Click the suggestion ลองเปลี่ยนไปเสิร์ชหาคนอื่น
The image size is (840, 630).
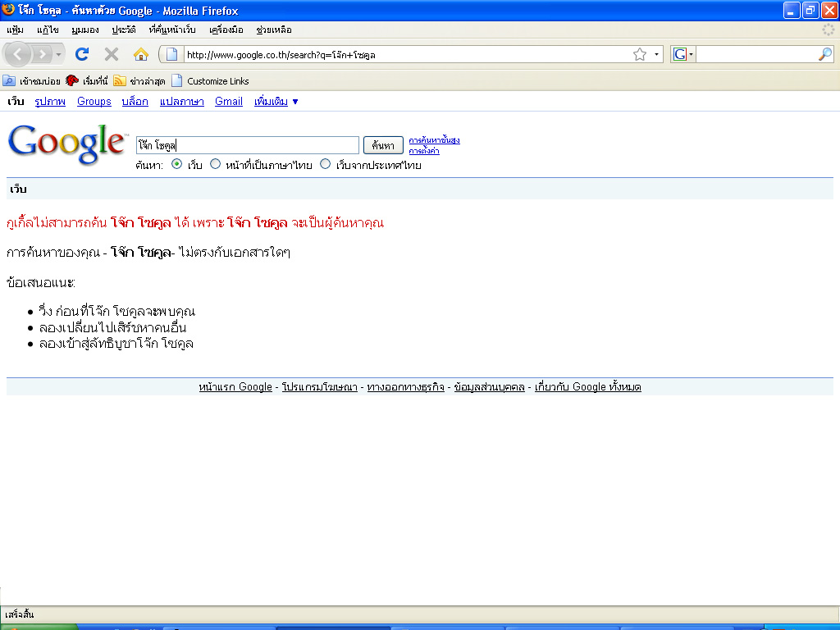point(112,327)
